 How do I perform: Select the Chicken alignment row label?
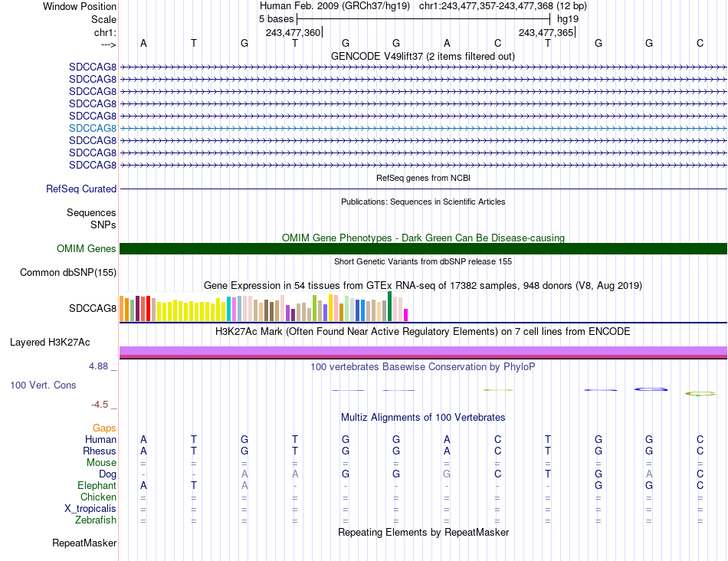(x=98, y=497)
